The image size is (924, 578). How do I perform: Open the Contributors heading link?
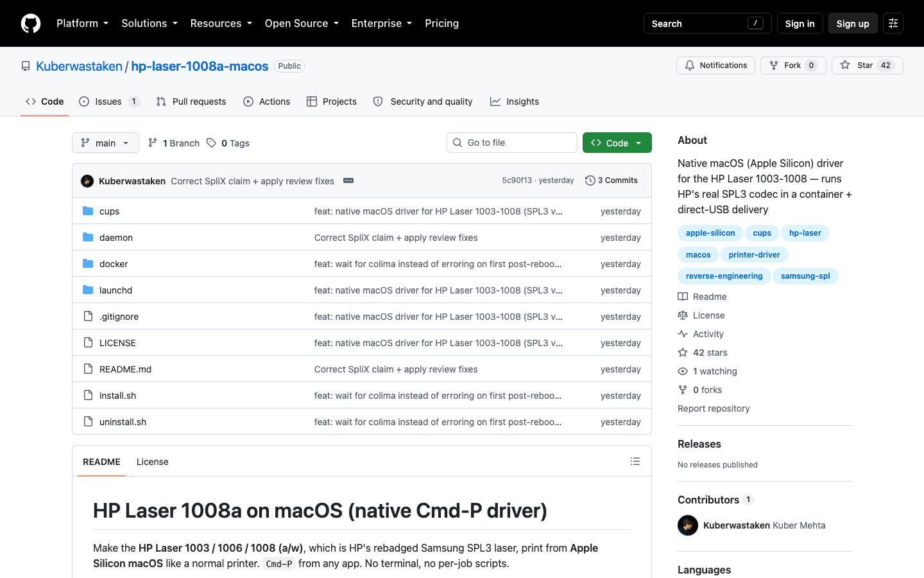coord(715,500)
